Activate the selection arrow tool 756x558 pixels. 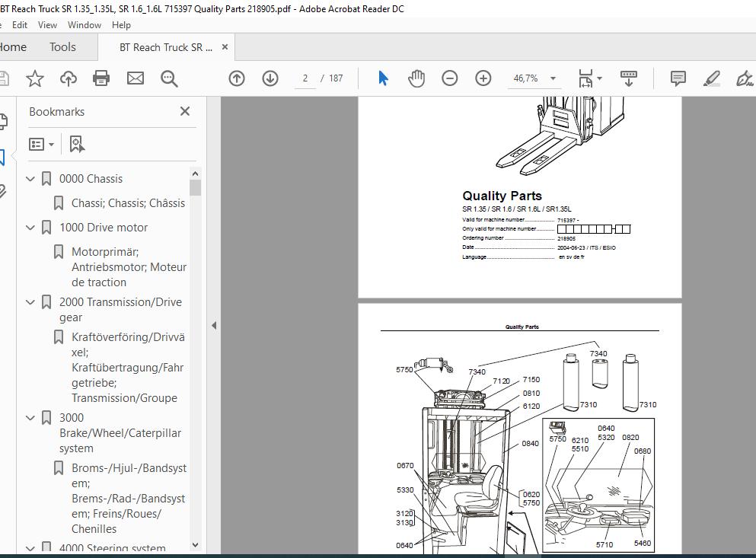(383, 78)
